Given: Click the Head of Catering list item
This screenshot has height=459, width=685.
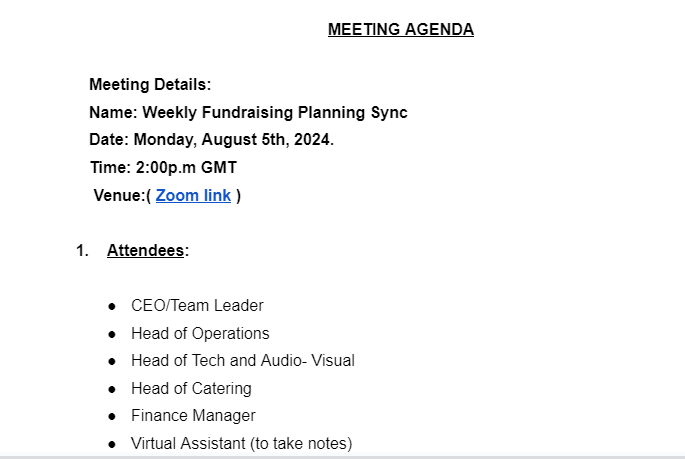Looking at the screenshot, I should point(191,388).
